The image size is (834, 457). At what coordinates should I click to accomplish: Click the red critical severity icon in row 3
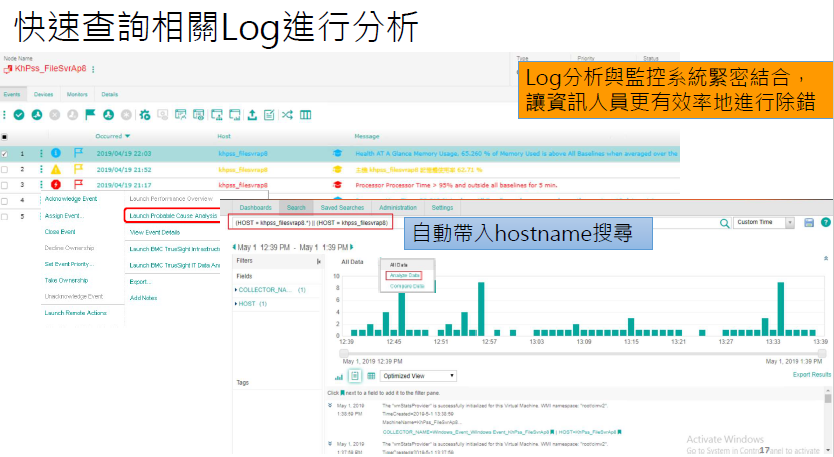tap(56, 185)
